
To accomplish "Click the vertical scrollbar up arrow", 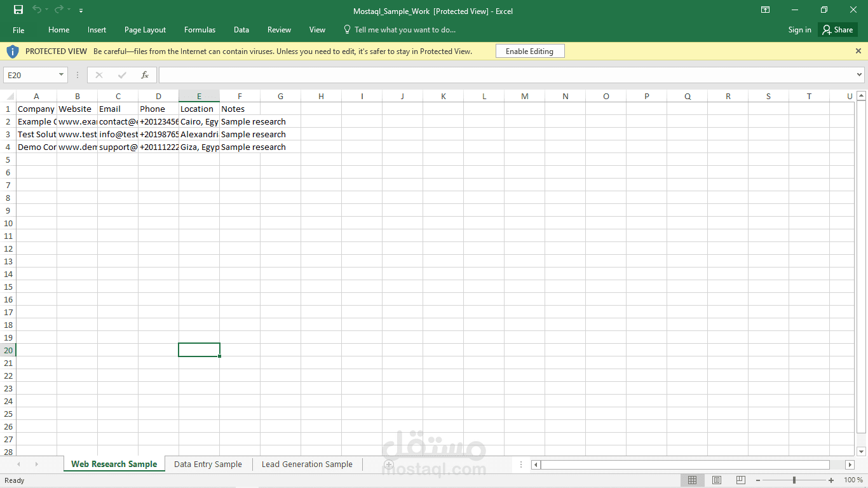I will coord(862,96).
